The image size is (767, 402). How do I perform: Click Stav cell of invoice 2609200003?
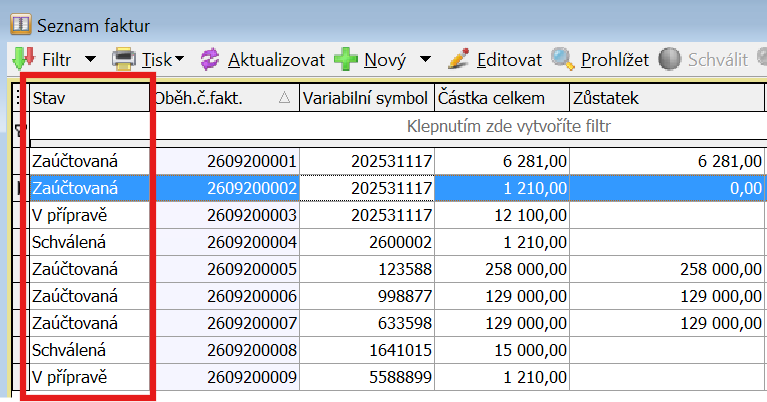pyautogui.click(x=90, y=215)
